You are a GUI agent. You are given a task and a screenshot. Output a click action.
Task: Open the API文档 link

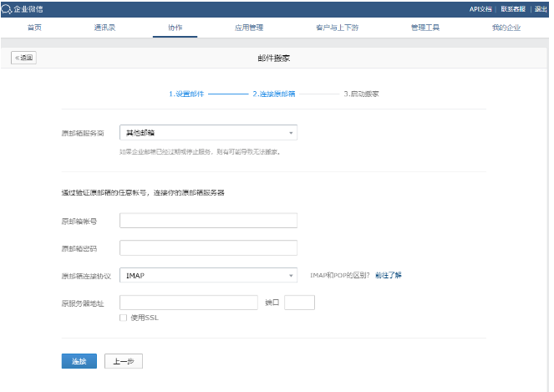[480, 8]
